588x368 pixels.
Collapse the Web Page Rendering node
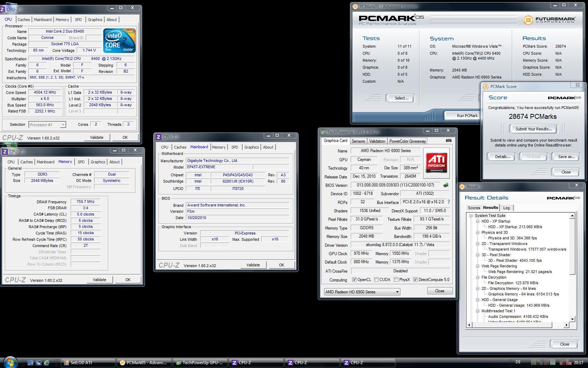[477, 266]
